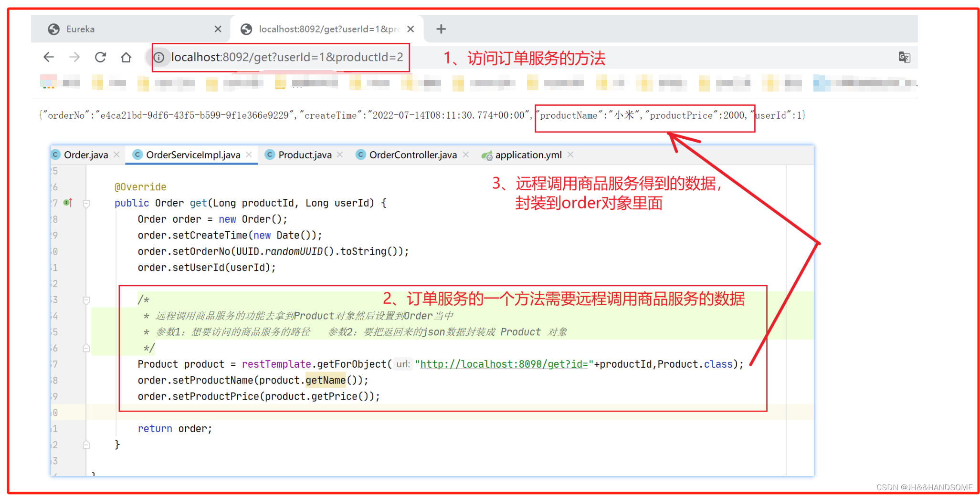Viewport: 980px width, 495px height.
Task: Open the application.yml editor tab
Action: (x=528, y=155)
